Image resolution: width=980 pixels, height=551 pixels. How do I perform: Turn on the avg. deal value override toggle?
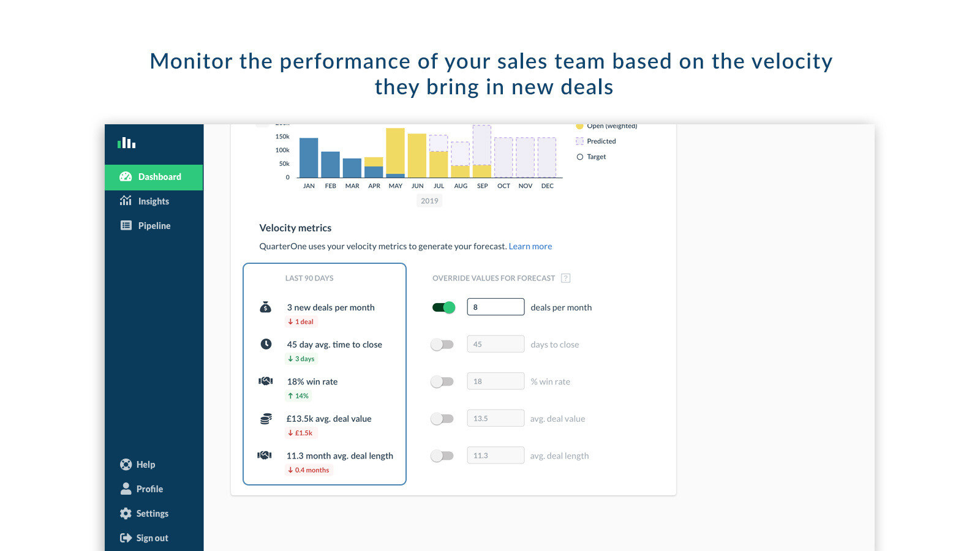[442, 419]
